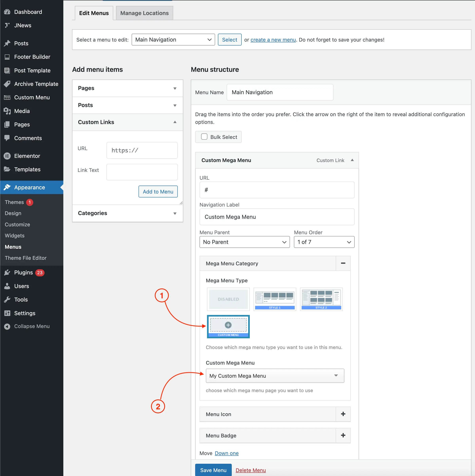This screenshot has width=475, height=476.
Task: Click the Footer Builder icon
Action: [7, 57]
